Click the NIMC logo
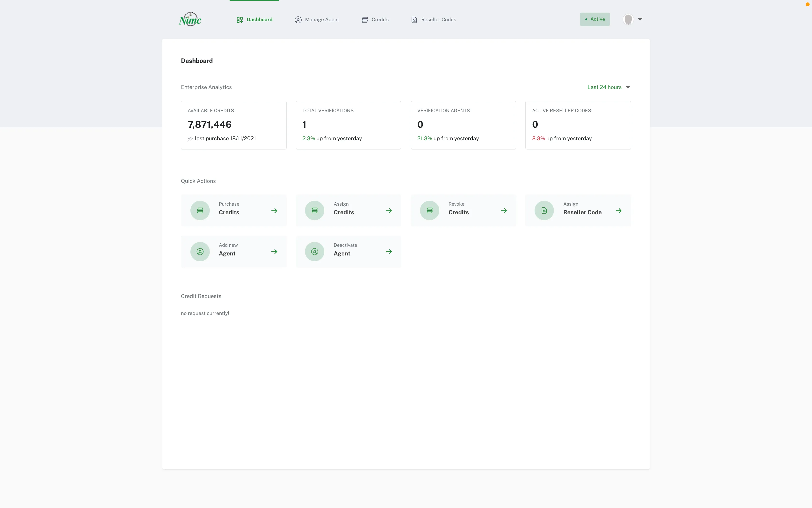812x508 pixels. pos(190,19)
